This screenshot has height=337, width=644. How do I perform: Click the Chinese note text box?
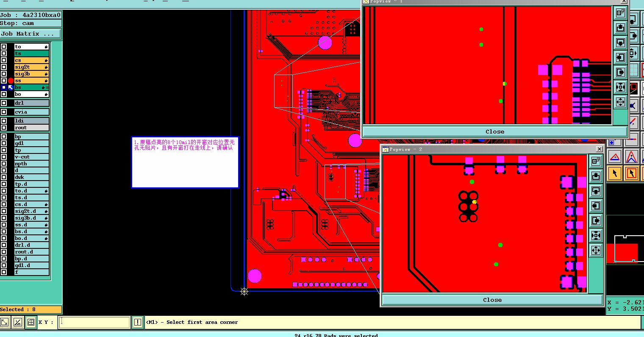(x=185, y=162)
